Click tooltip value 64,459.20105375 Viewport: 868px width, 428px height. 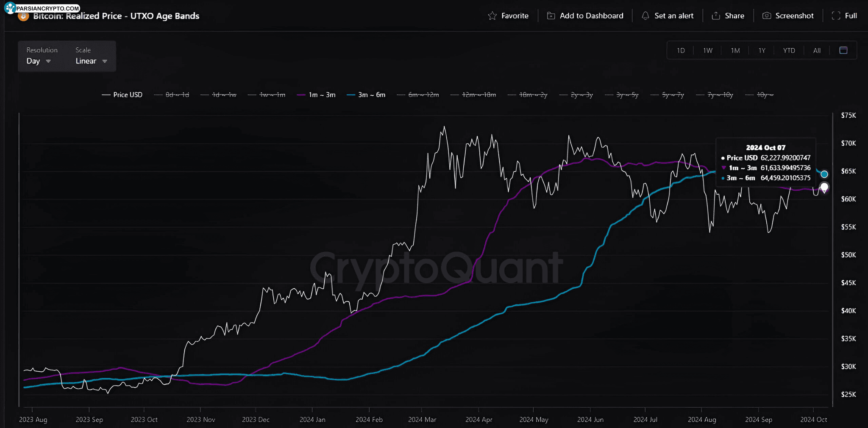pos(785,178)
